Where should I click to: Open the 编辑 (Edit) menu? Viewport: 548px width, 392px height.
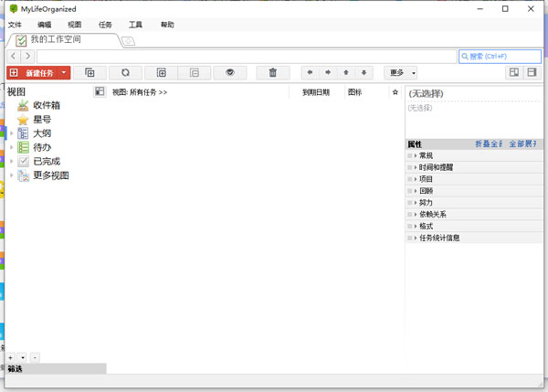(x=45, y=25)
